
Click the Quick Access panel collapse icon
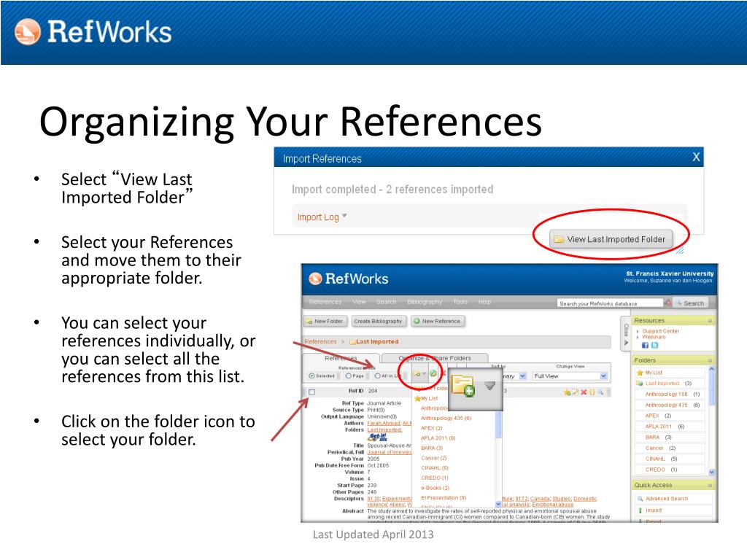coord(709,485)
